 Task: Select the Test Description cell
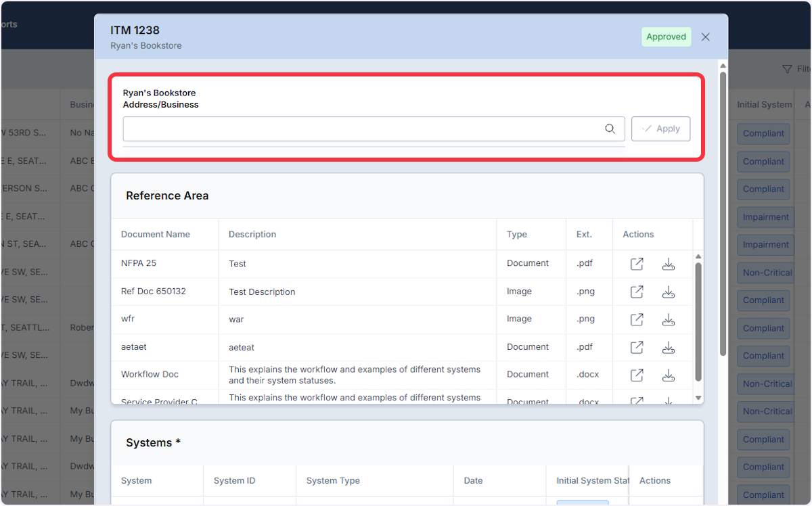tap(262, 292)
